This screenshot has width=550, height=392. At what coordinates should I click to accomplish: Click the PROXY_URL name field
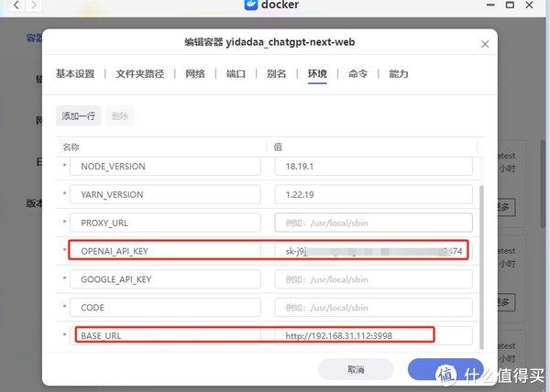tap(165, 223)
